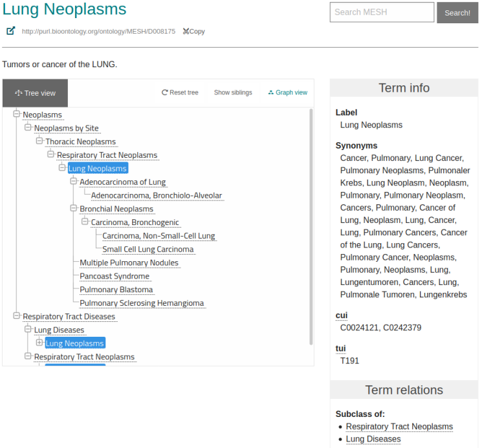Collapse the top-level Neoplasms node
This screenshot has height=448, width=482.
click(17, 114)
